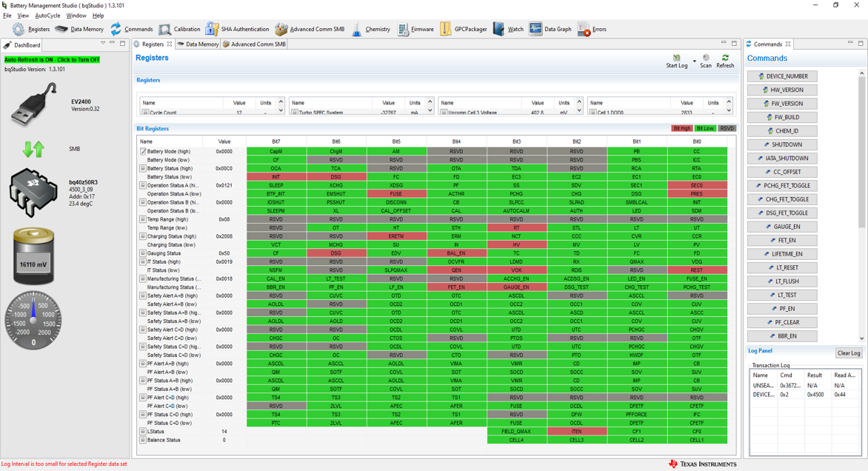Refresh the register values
Screen dimensions: 868x471
pos(725,61)
